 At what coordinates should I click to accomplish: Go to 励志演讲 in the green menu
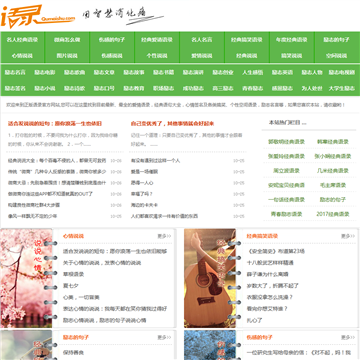[x=193, y=72]
